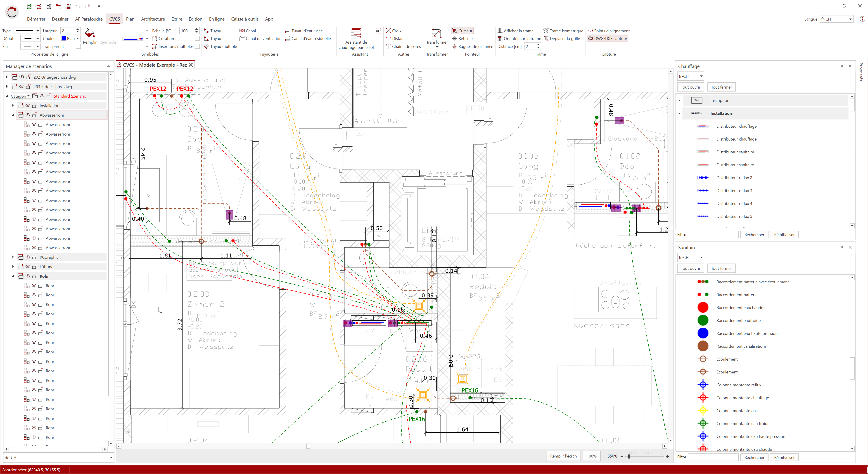Click the Remplir l'écran button

(563, 456)
